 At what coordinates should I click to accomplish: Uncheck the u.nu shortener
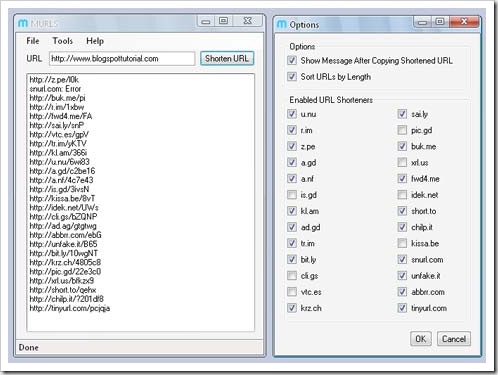292,114
